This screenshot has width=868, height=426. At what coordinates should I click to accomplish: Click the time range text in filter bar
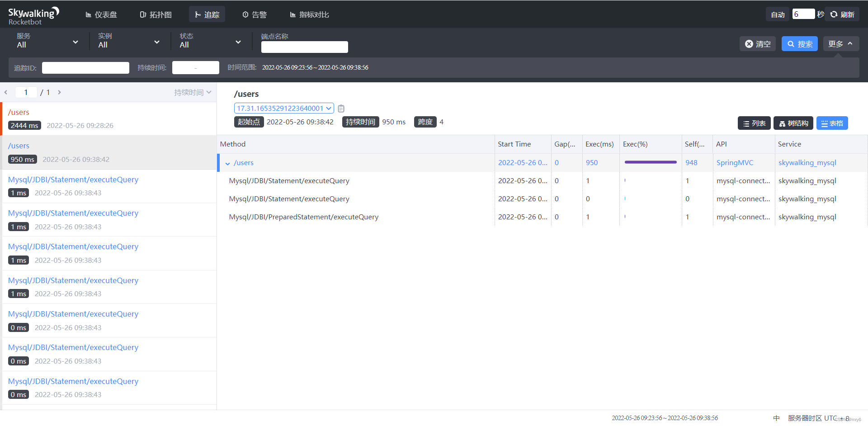coord(315,67)
